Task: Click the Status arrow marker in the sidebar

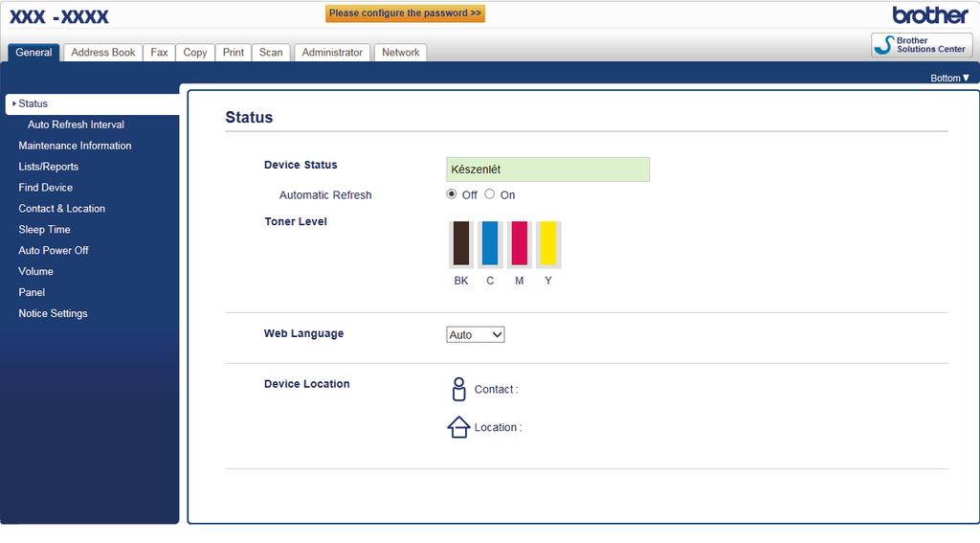Action: (13, 103)
